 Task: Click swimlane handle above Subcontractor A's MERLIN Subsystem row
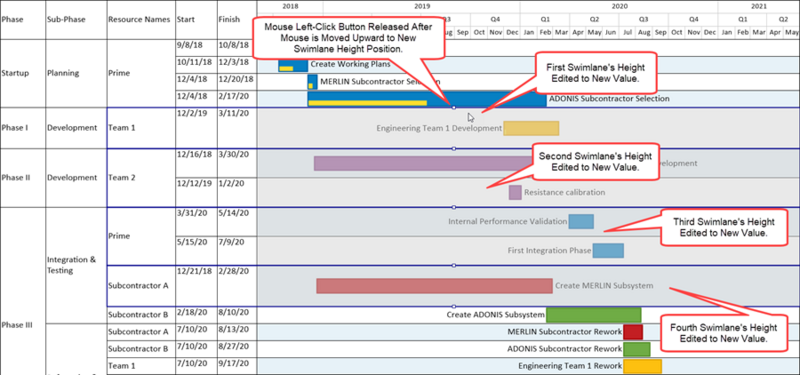pyautogui.click(x=454, y=265)
